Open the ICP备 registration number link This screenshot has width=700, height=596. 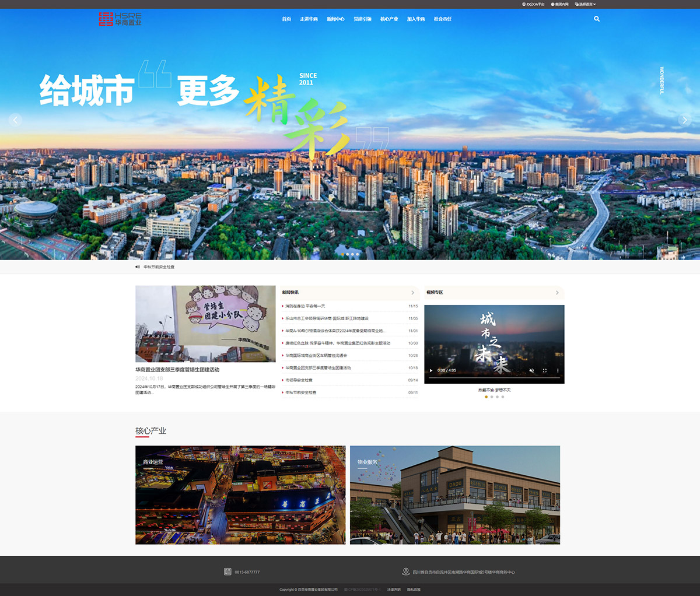click(362, 590)
